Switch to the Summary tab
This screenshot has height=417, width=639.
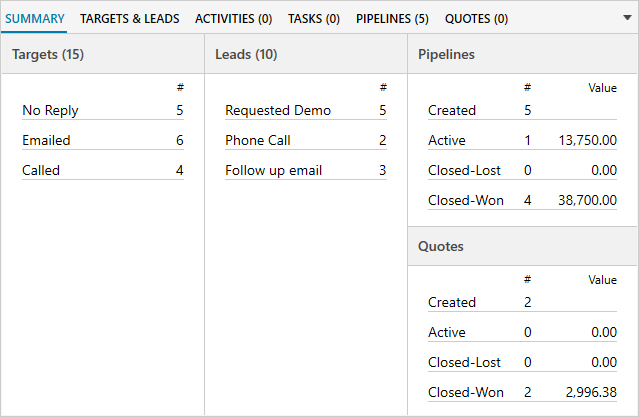pos(35,18)
